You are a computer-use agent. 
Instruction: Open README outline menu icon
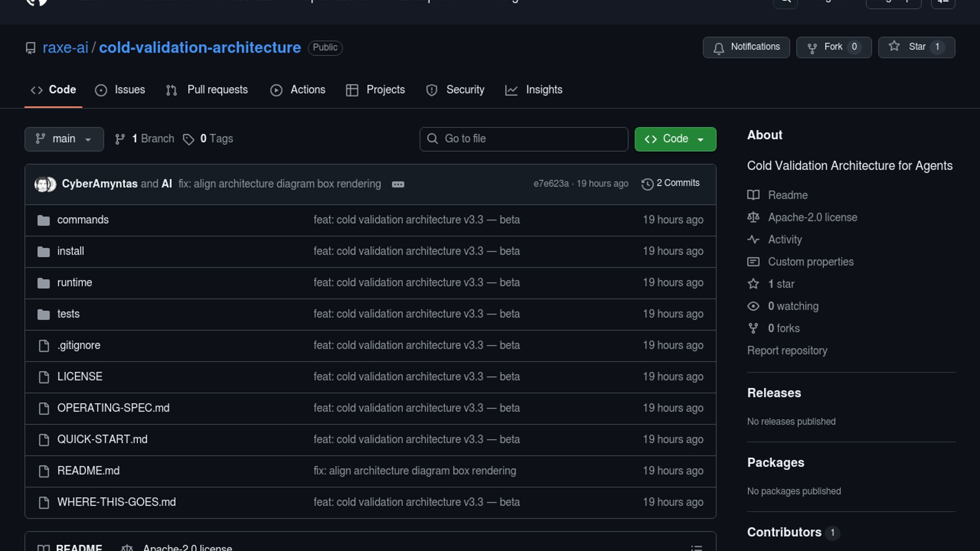click(696, 547)
